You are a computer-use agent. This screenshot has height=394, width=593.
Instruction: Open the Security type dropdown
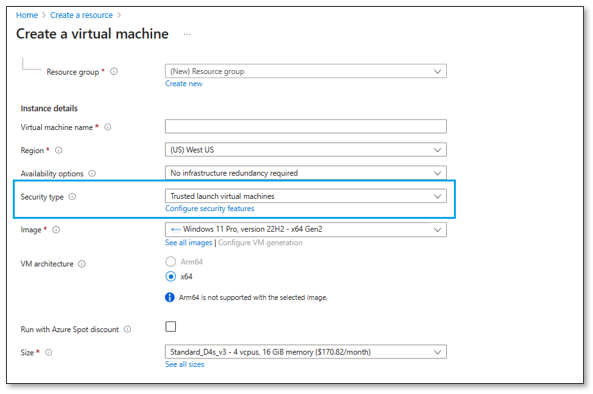coord(306,196)
